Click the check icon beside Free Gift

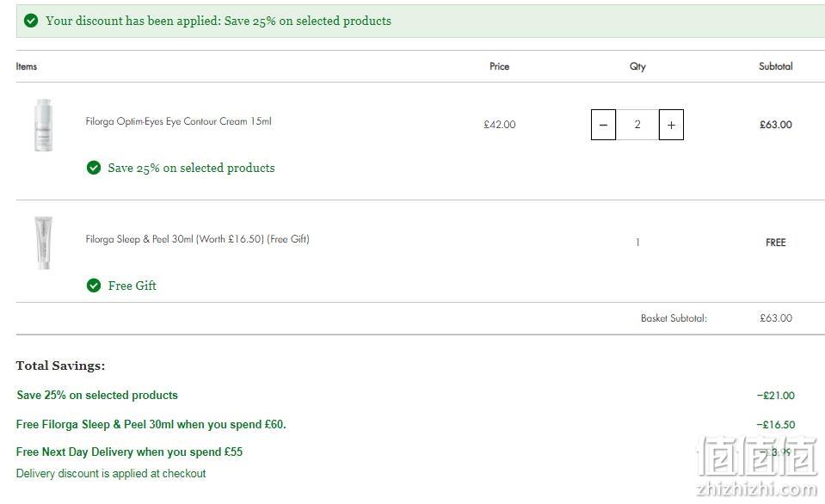[x=94, y=286]
